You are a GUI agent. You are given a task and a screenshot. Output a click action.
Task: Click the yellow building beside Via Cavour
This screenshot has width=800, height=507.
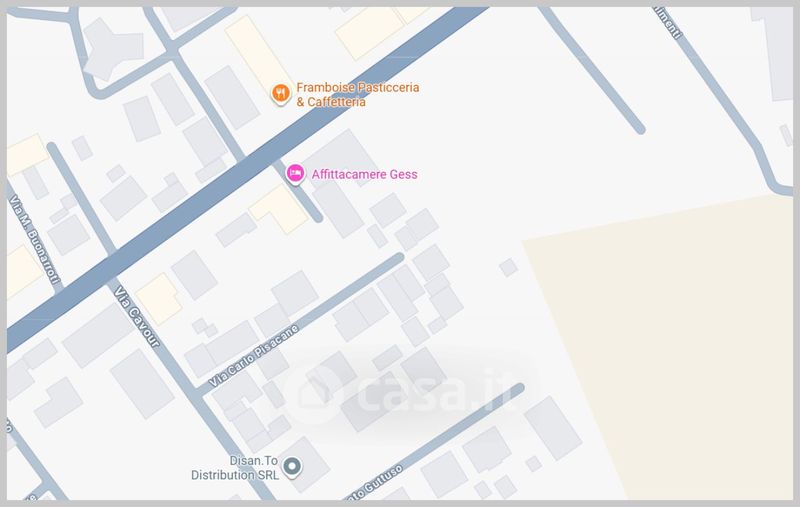(x=159, y=299)
